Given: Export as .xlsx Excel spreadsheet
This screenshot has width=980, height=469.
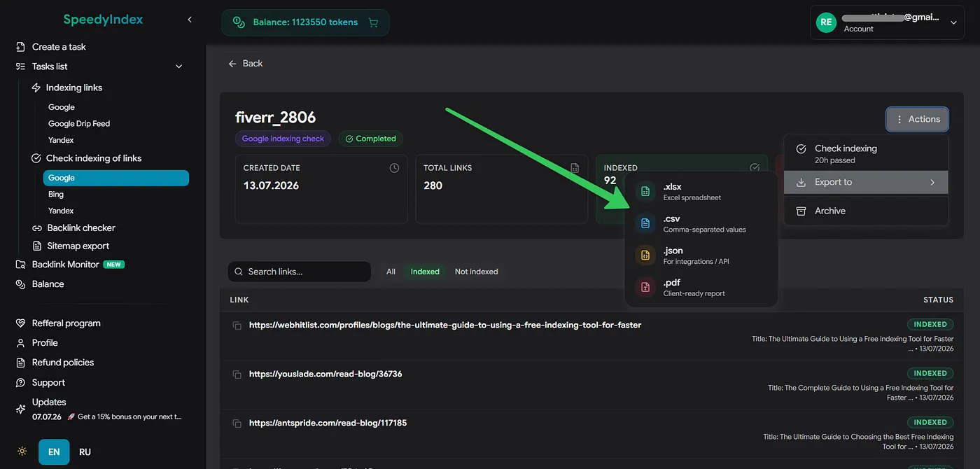Looking at the screenshot, I should tap(701, 192).
